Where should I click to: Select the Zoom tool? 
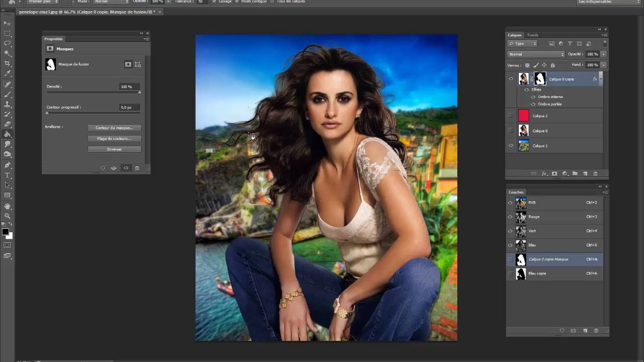[x=8, y=216]
